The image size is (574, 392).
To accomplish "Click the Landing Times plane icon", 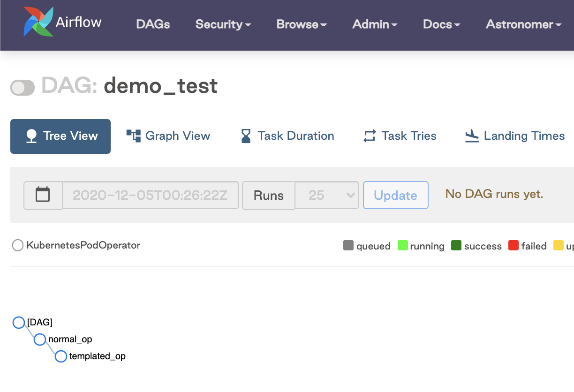I will 472,136.
